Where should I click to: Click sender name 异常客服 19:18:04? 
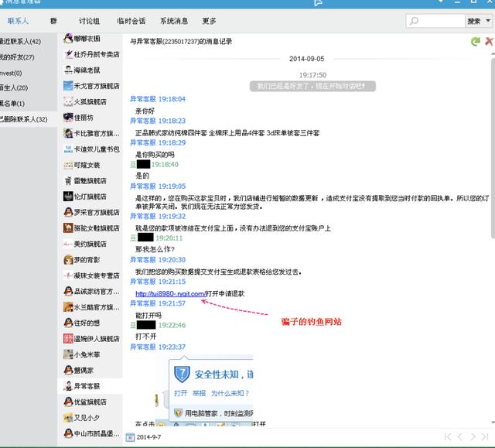pos(158,99)
